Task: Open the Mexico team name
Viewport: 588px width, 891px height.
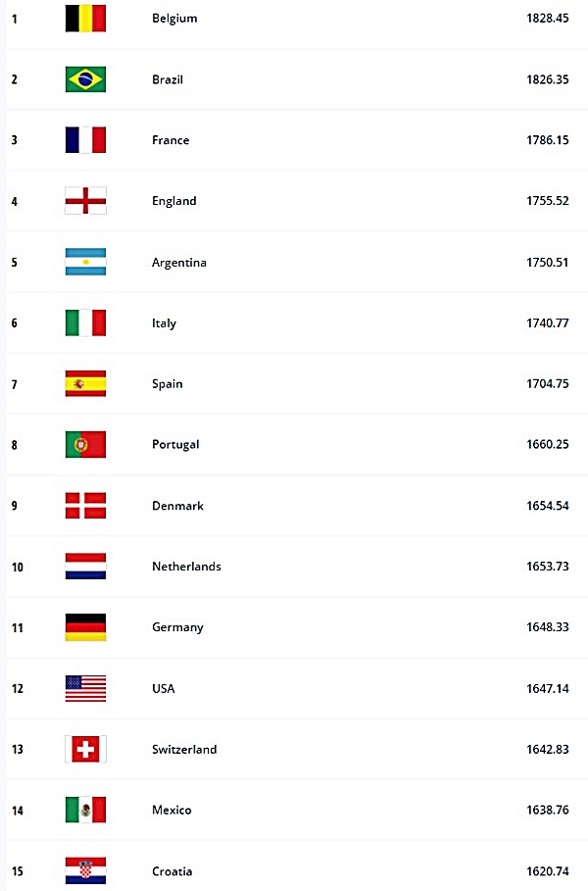Action: pos(171,810)
